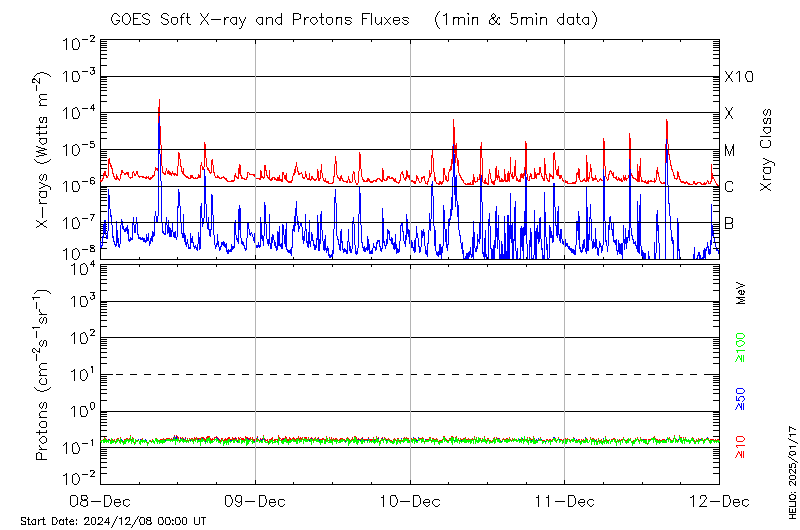Image resolution: width=800 pixels, height=530 pixels.
Task: Click the 12-Dec date label on x-axis
Action: click(718, 500)
